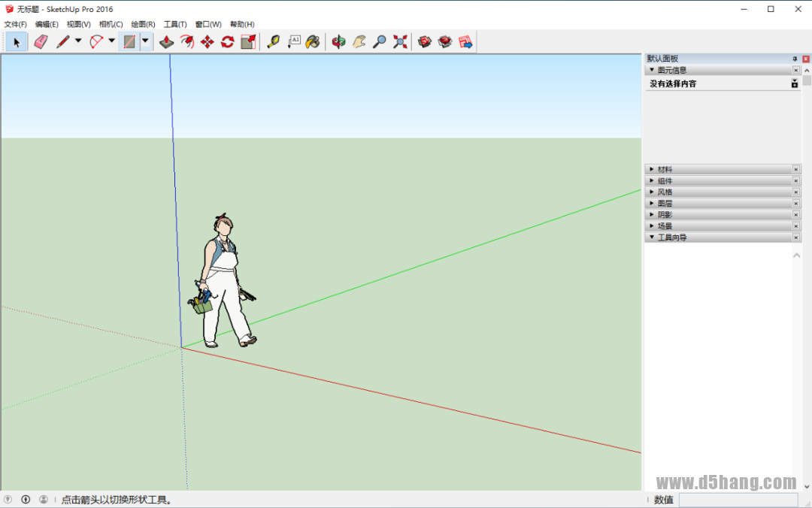This screenshot has width=812, height=508.
Task: Open the 绘图(R) menu
Action: [x=143, y=24]
